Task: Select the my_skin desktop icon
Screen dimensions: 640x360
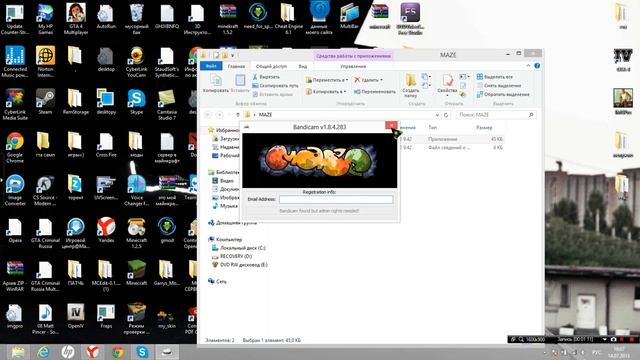Action: [x=167, y=319]
